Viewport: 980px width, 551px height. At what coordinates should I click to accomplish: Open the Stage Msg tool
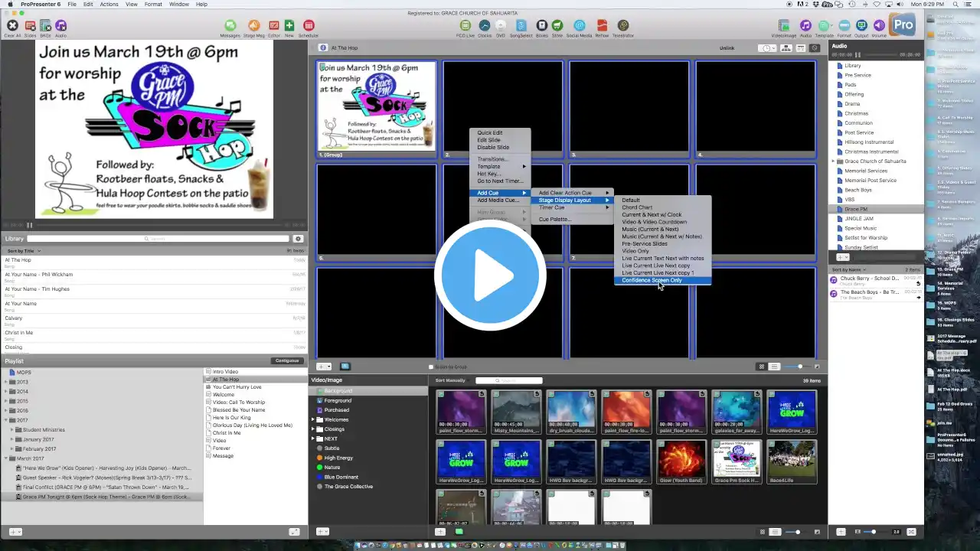253,28
